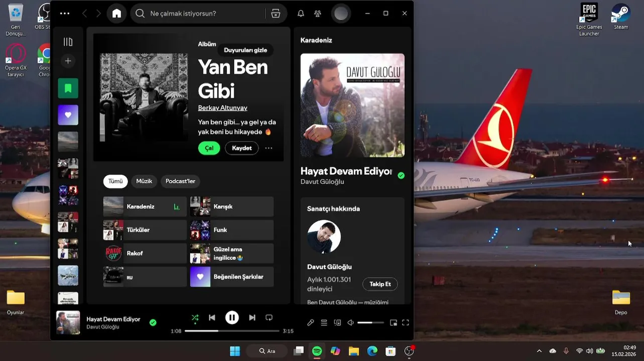Expand Your Library sidebar icon
Image resolution: width=644 pixels, height=361 pixels.
pyautogui.click(x=68, y=42)
